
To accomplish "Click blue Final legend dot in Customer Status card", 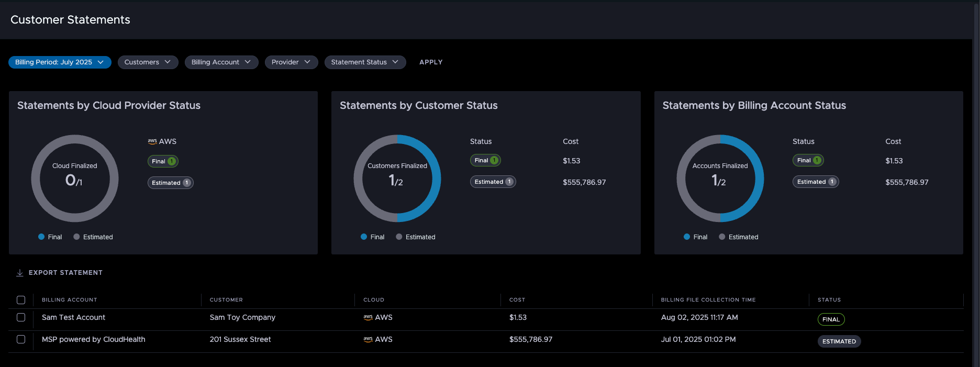I will (364, 237).
